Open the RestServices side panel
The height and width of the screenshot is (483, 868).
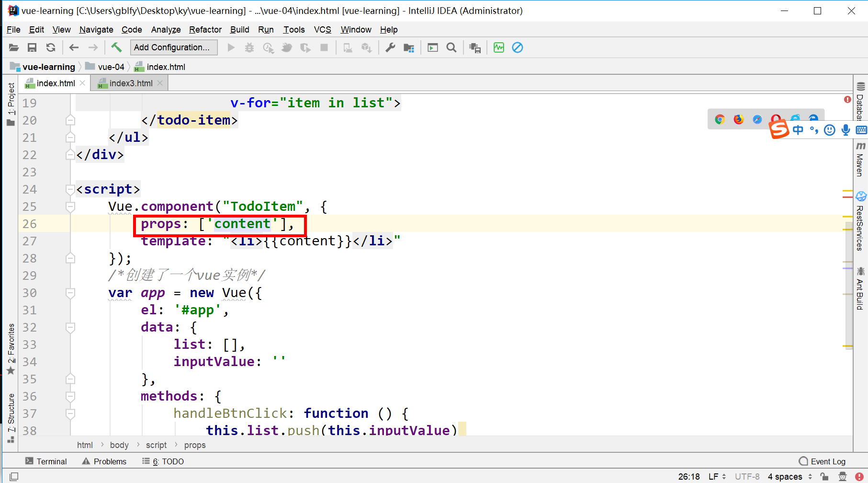(x=860, y=221)
